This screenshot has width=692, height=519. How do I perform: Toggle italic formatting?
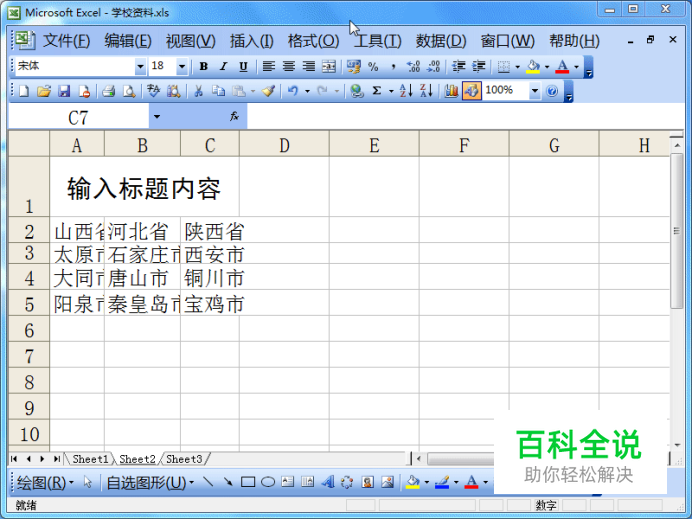(x=223, y=67)
